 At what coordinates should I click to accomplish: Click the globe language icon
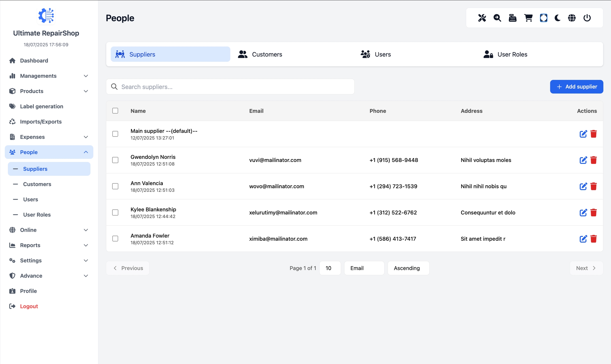click(x=572, y=18)
